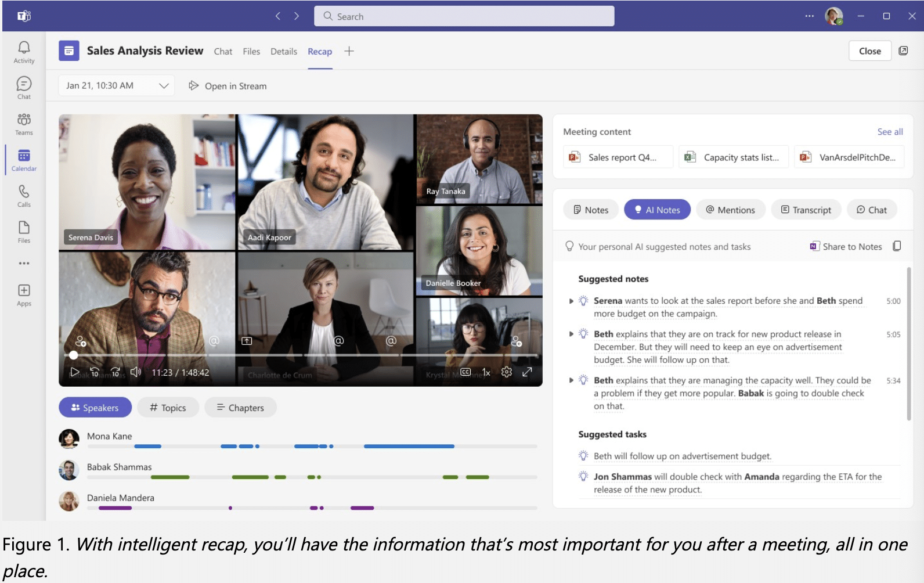Open the VanArsdelPitchDe presentation

pyautogui.click(x=849, y=157)
